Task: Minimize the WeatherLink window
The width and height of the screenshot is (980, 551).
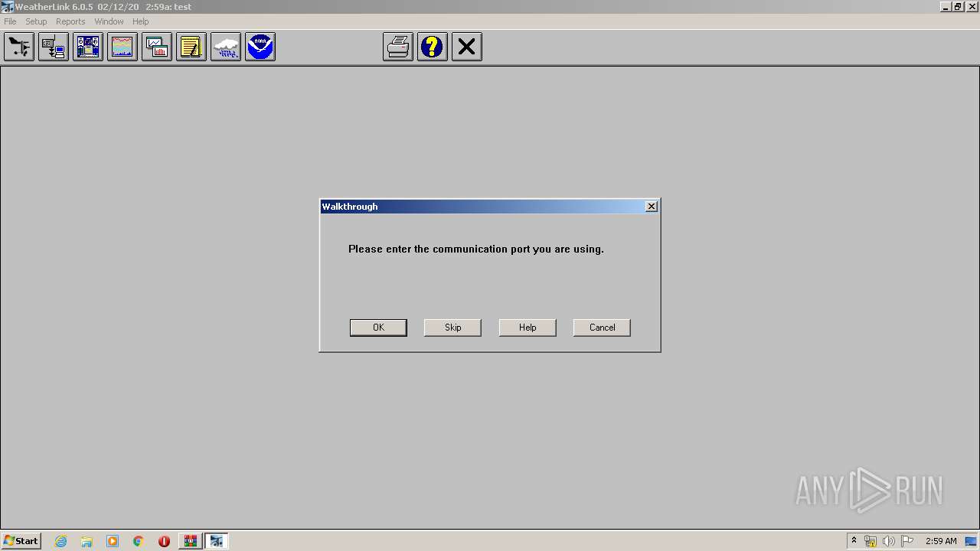Action: [946, 7]
